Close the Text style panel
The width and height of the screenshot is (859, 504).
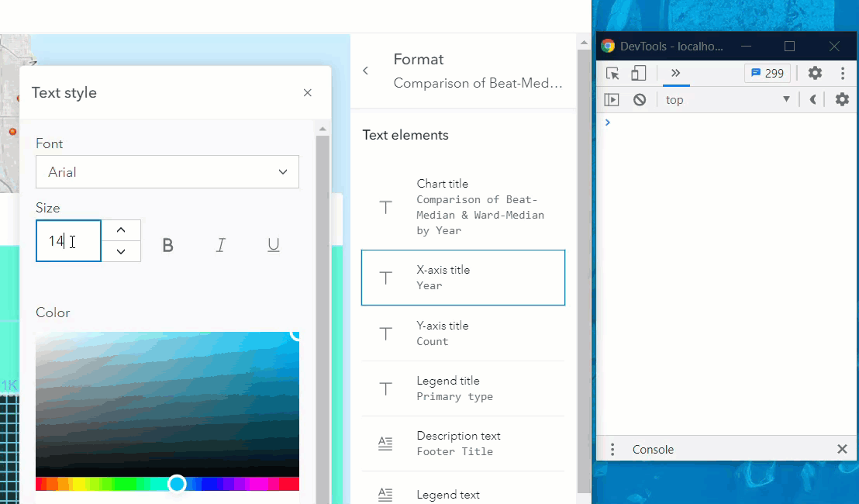click(307, 92)
